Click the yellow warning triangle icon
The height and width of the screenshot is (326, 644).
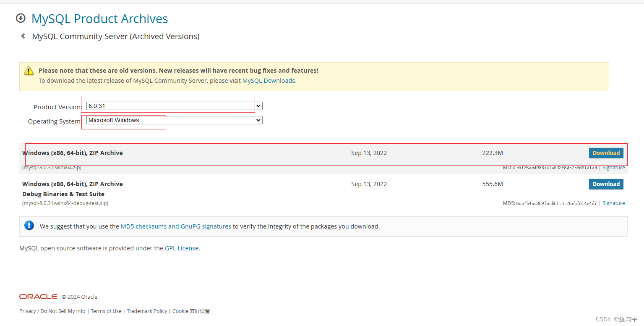tap(29, 71)
